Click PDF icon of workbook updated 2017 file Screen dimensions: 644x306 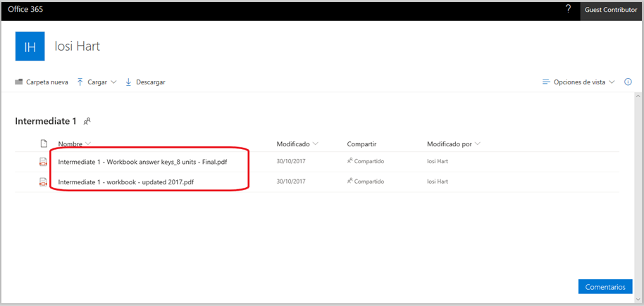[43, 182]
